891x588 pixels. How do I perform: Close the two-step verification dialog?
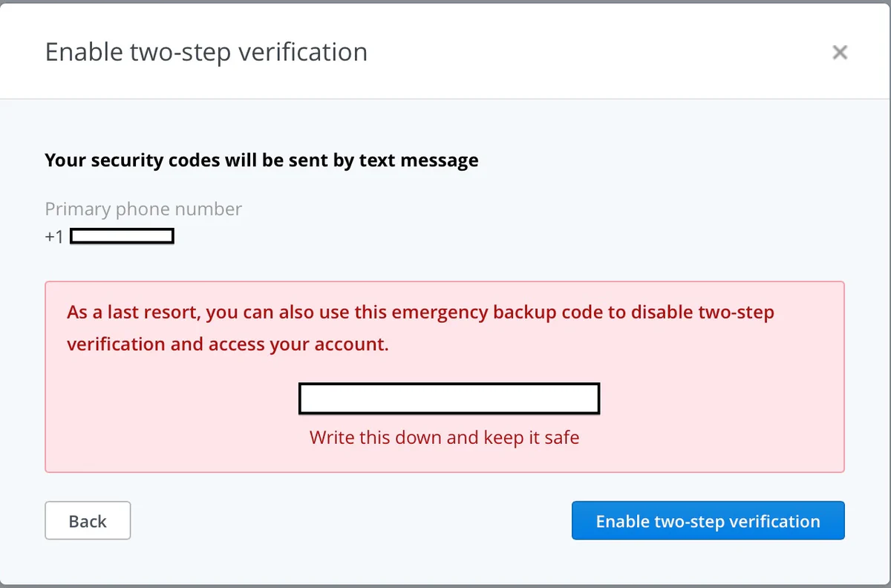click(x=840, y=52)
